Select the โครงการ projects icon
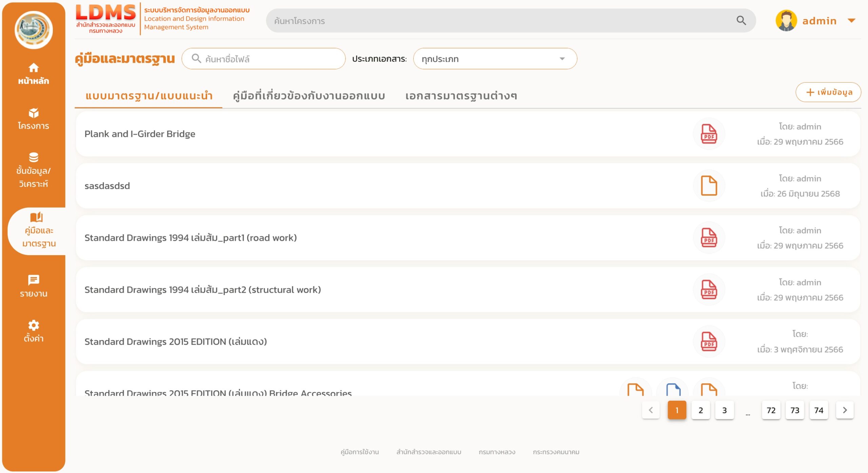The image size is (868, 473). 34,113
